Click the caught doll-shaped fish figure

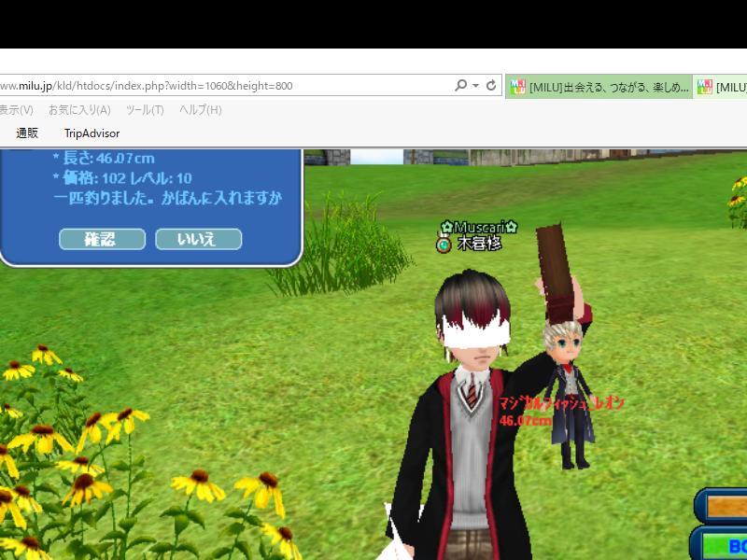(571, 394)
